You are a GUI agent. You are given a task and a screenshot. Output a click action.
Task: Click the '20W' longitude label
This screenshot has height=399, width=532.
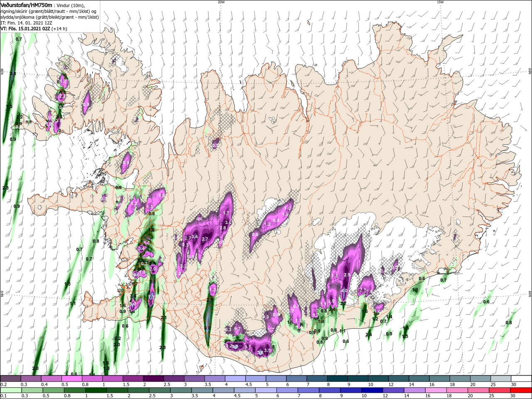point(221,2)
